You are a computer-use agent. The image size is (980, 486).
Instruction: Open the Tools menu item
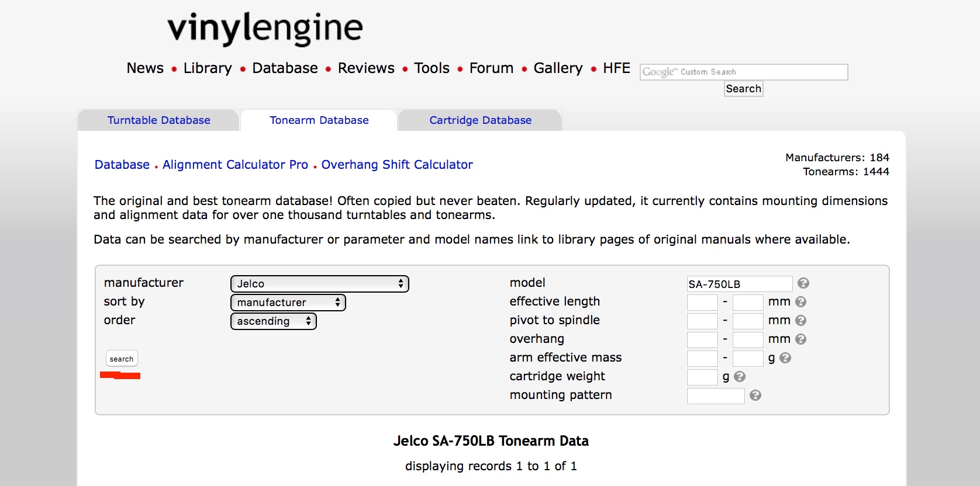pos(432,68)
